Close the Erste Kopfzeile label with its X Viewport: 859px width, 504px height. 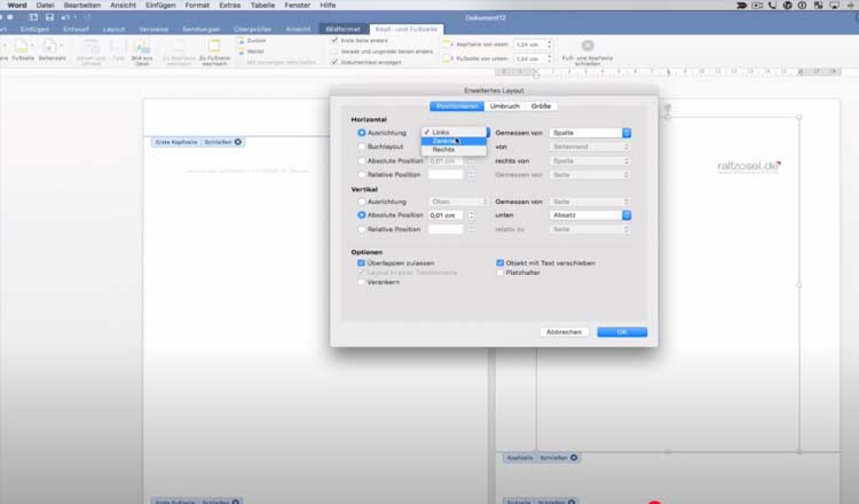click(238, 142)
